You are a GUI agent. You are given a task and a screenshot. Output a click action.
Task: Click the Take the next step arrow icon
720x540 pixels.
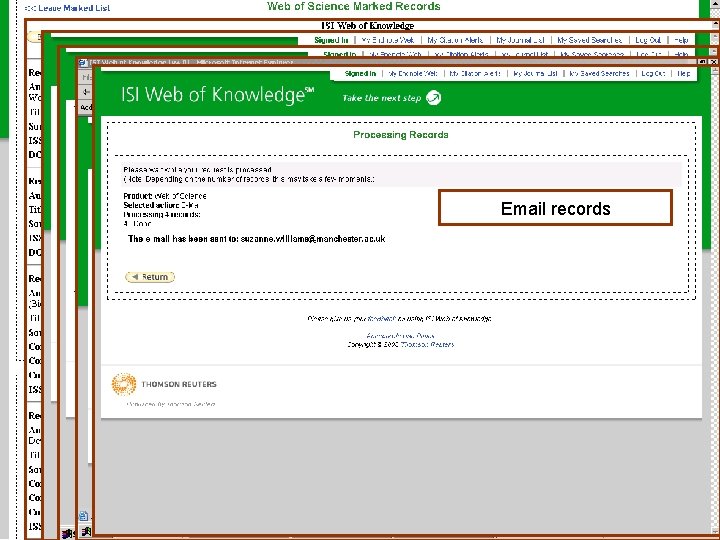pos(433,98)
